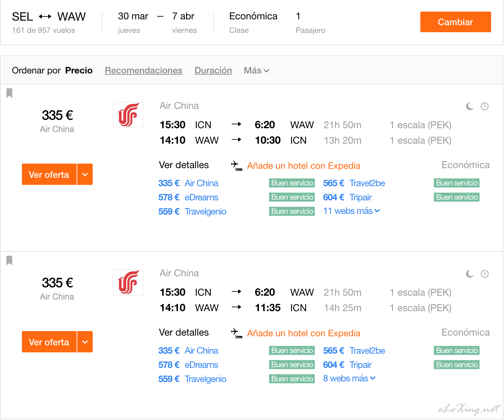Select 604 € Tripair offer in first result
Image resolution: width=504 pixels, height=420 pixels.
[x=347, y=197]
